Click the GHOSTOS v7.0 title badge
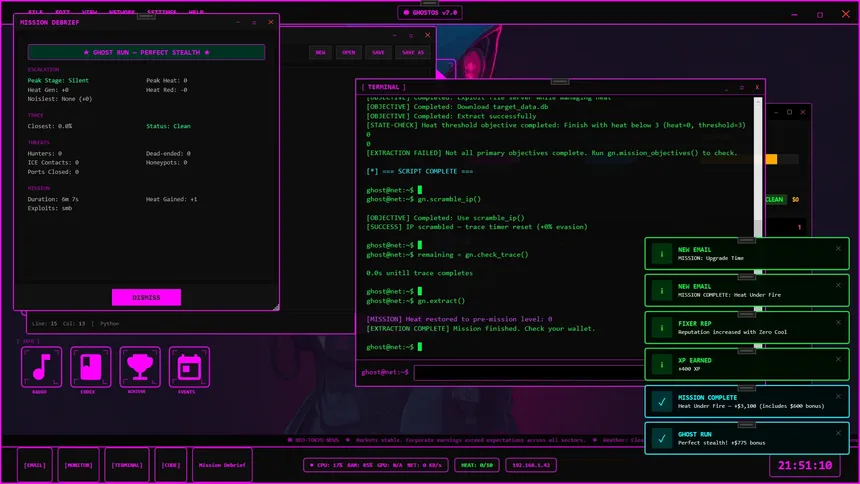860x484 pixels. 430,13
